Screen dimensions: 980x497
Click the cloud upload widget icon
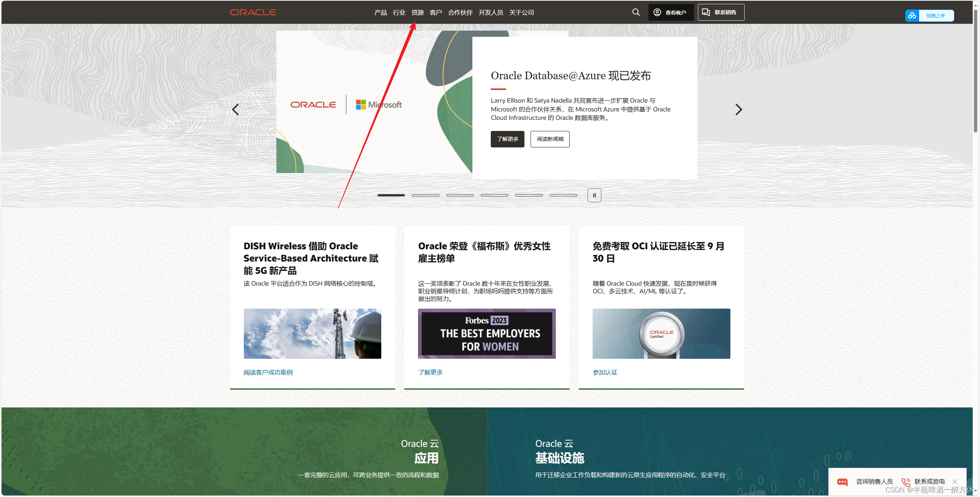point(912,16)
